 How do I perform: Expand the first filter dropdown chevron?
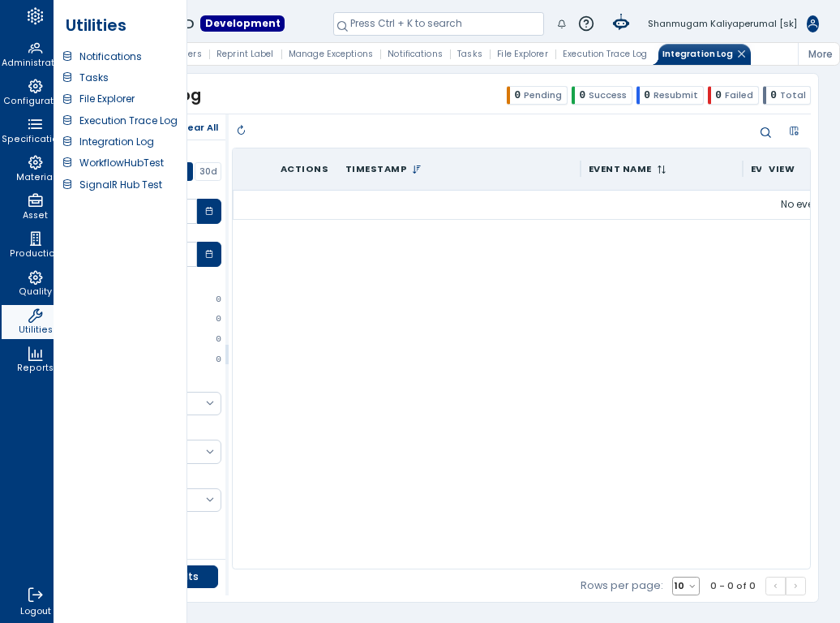point(210,403)
